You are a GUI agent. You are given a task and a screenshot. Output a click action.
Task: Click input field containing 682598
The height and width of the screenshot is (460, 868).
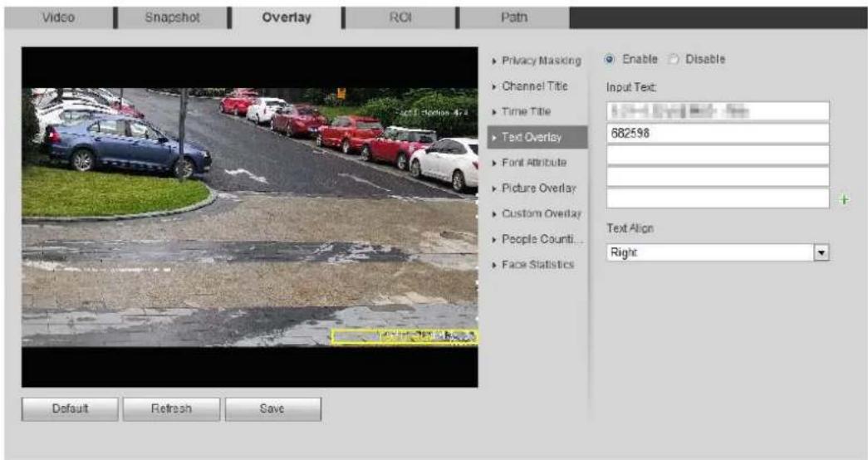click(x=718, y=133)
